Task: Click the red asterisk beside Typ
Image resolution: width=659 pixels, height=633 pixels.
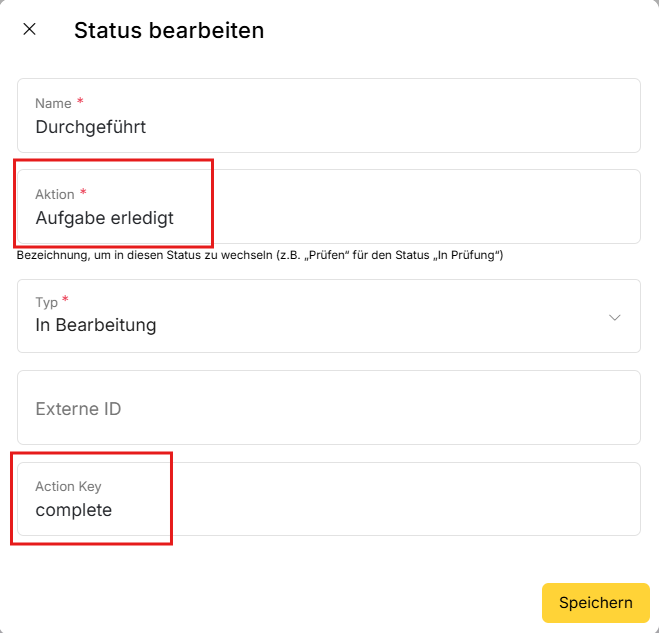Action: tap(66, 300)
